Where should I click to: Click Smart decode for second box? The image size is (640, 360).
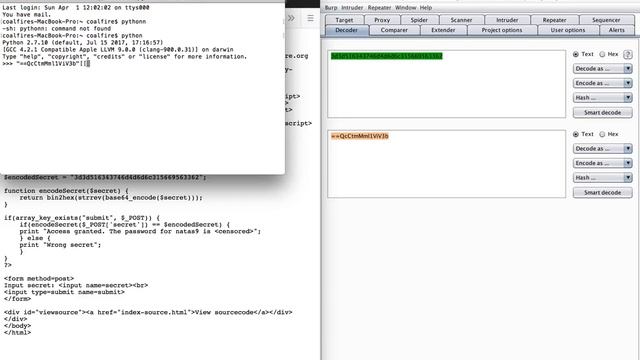tap(602, 193)
